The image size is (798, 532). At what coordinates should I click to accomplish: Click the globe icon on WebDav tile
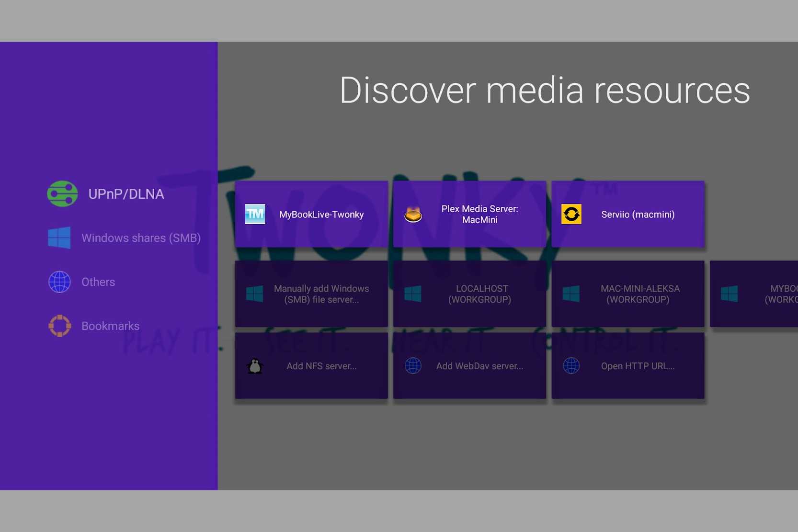pos(413,366)
